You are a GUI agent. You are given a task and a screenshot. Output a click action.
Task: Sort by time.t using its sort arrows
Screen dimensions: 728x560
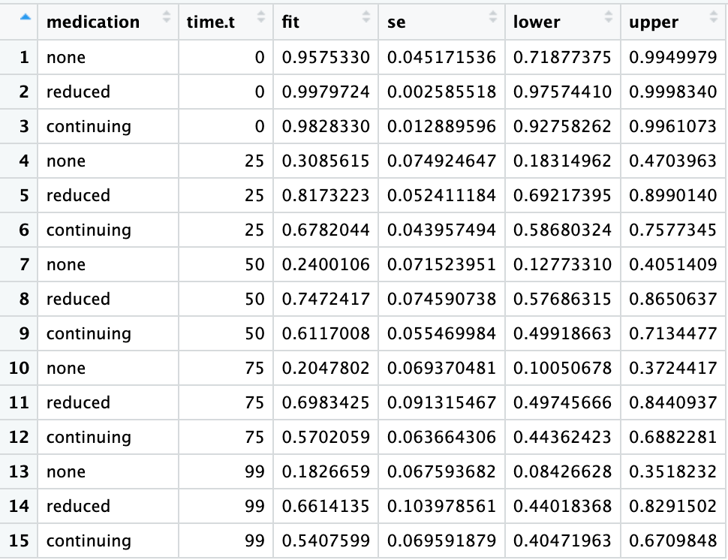[261, 17]
